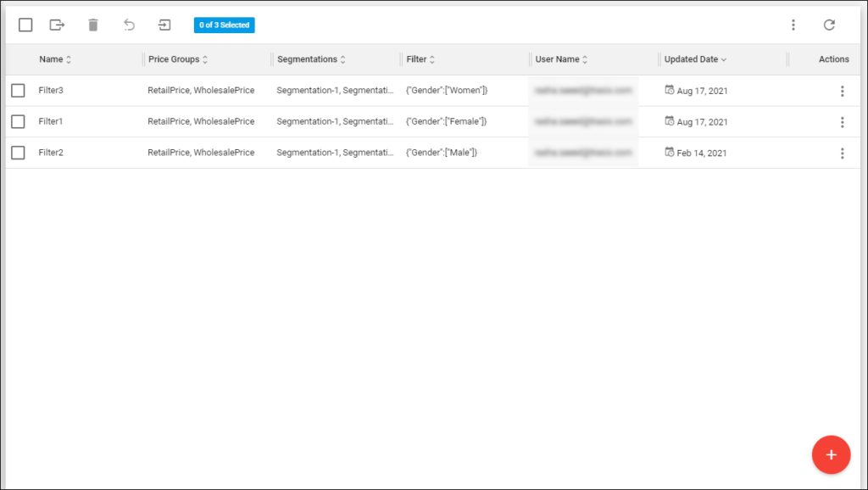Viewport: 868px width, 490px height.
Task: Open actions menu for Filter3 row
Action: (x=842, y=91)
